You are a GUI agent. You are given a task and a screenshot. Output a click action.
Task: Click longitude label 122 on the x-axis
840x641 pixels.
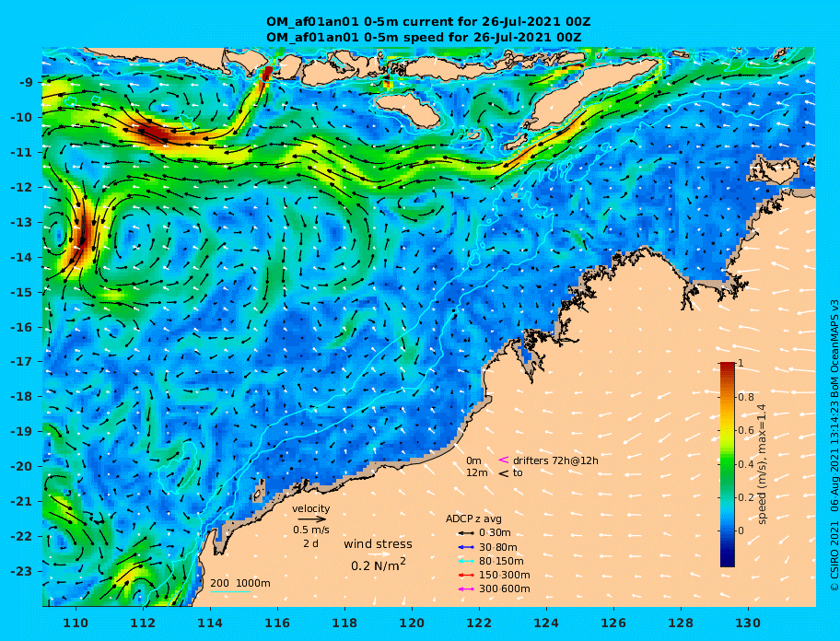pyautogui.click(x=479, y=623)
